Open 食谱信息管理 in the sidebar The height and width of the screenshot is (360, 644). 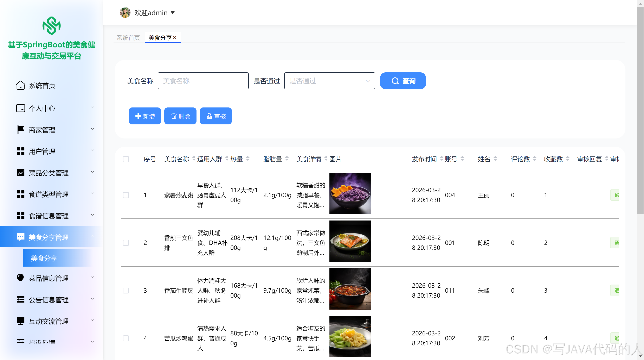tap(51, 216)
